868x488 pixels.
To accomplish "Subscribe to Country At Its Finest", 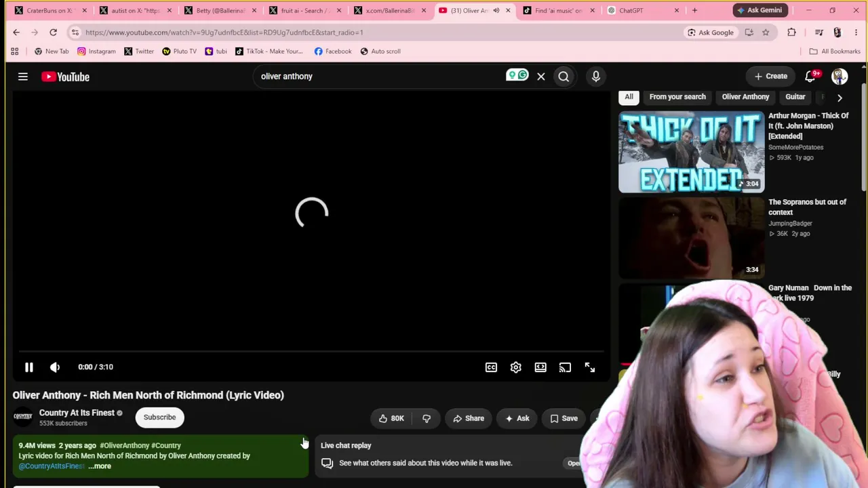I will [159, 418].
